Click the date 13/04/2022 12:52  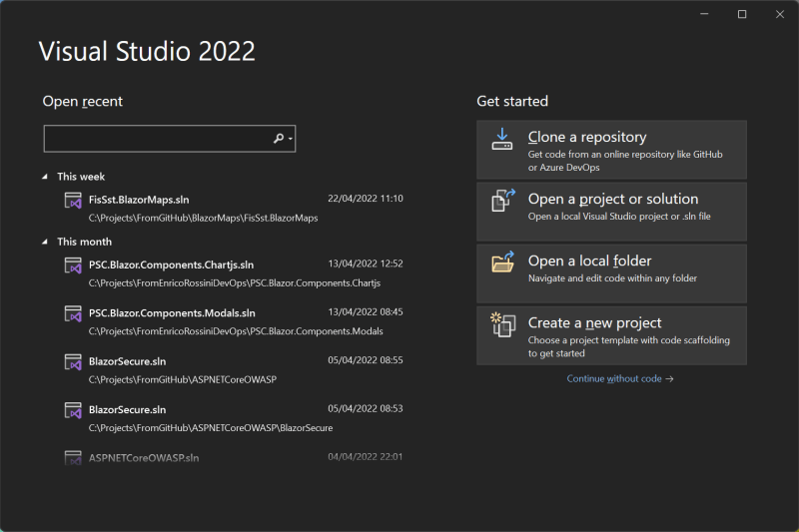click(366, 264)
